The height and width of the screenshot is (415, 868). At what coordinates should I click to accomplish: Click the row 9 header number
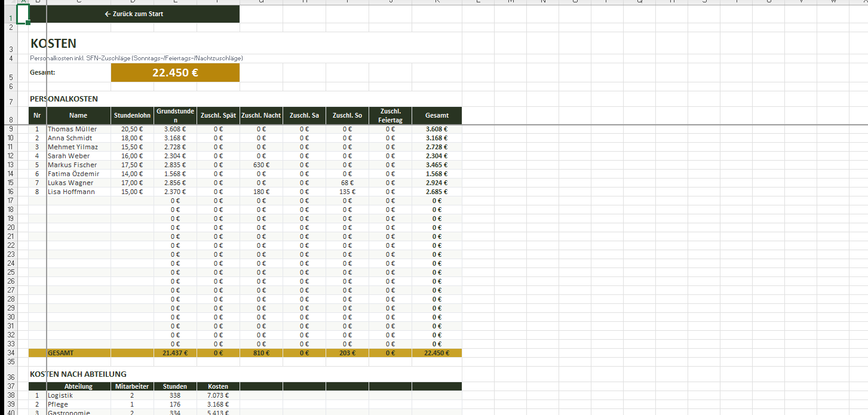click(10, 129)
